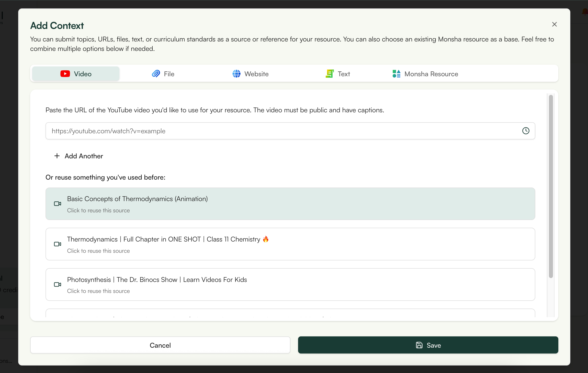588x373 pixels.
Task: Open URL history via the clock icon
Action: click(526, 131)
